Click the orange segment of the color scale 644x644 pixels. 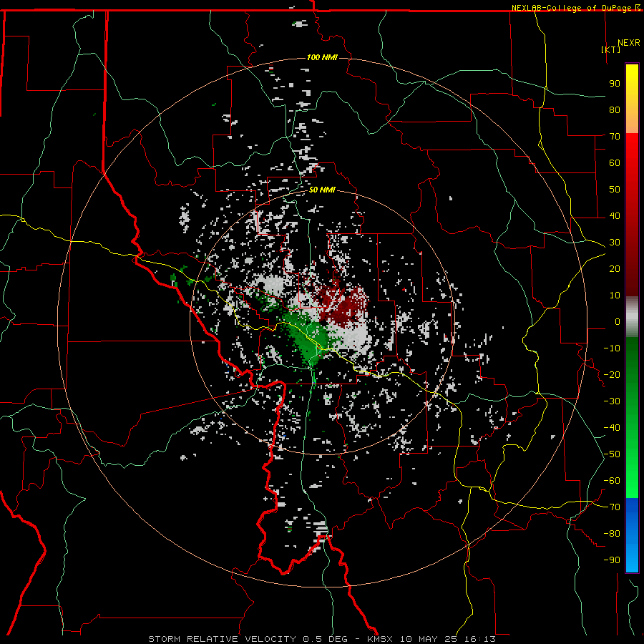(632, 121)
